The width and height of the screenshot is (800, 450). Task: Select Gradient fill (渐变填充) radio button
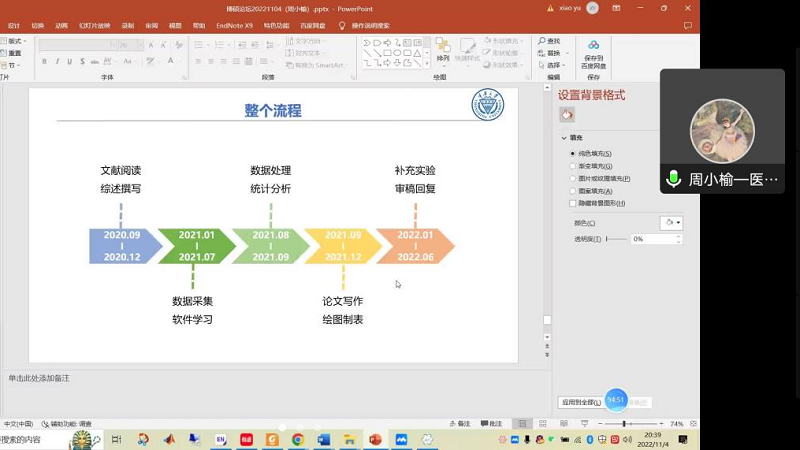click(572, 166)
